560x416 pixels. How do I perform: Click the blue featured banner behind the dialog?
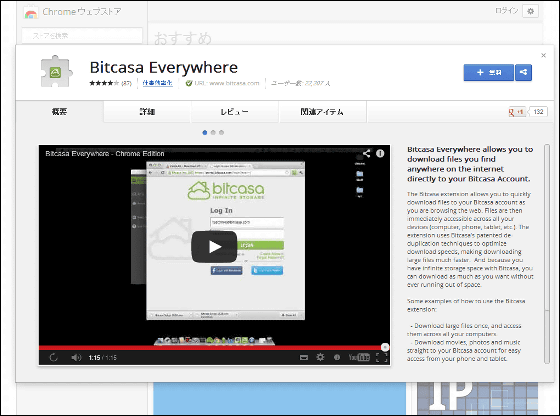pyautogui.click(x=280, y=398)
